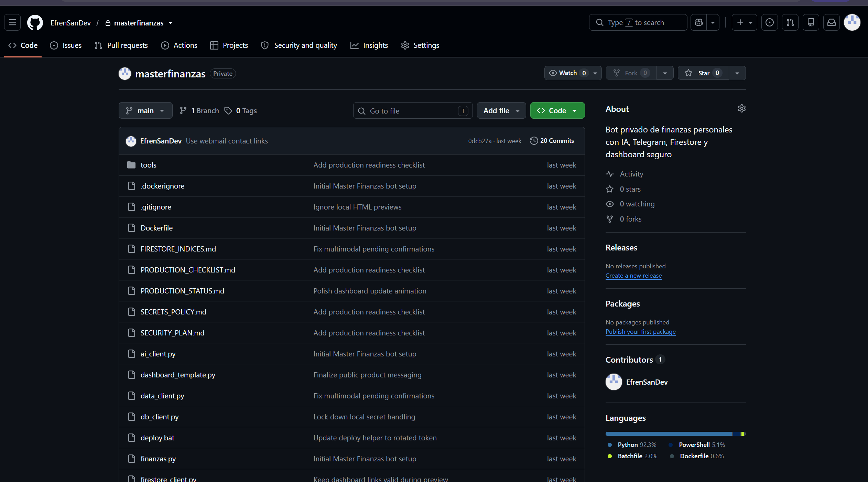Open latest commit message Use webmail contact links
The image size is (868, 482).
(227, 141)
